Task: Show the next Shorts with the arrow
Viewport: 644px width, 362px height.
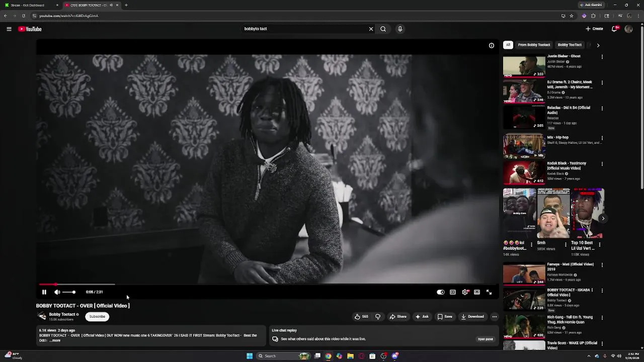Action: coord(603,218)
